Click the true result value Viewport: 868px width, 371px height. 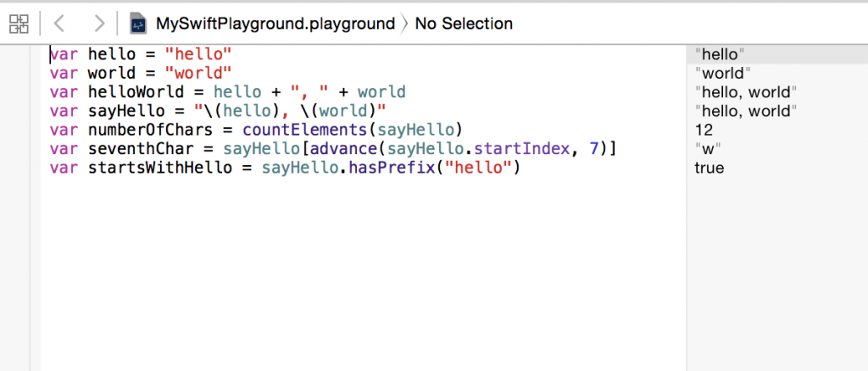pos(709,168)
